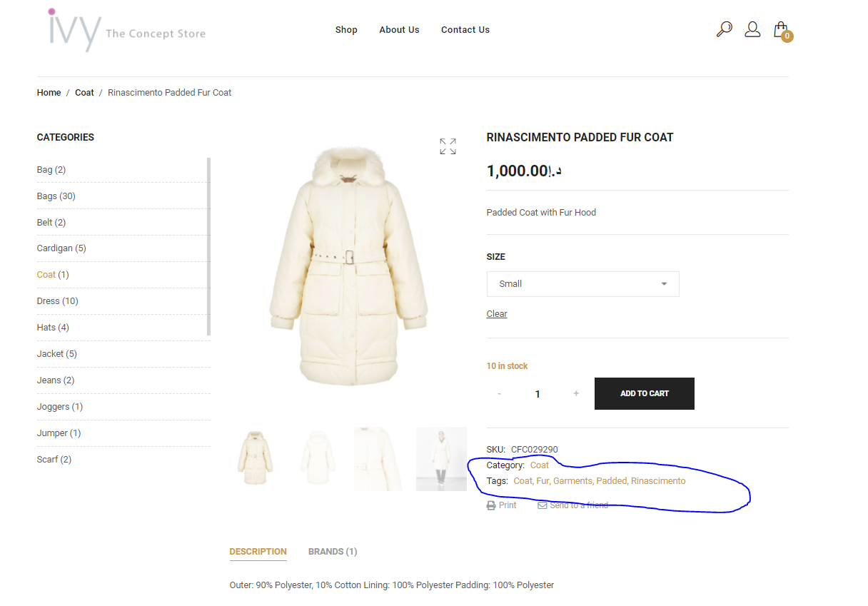Image resolution: width=868 pixels, height=606 pixels.
Task: Open the user account icon
Action: pos(752,29)
